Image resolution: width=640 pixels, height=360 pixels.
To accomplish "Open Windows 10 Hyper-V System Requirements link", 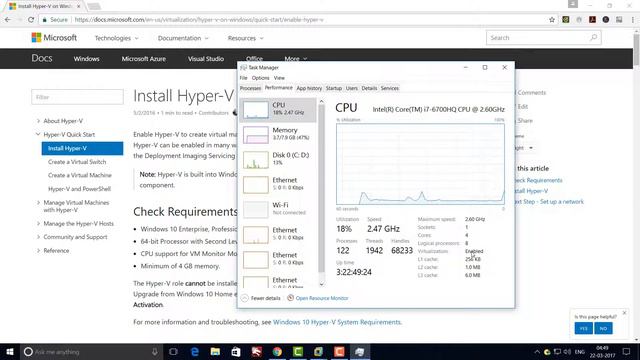I will click(x=337, y=322).
